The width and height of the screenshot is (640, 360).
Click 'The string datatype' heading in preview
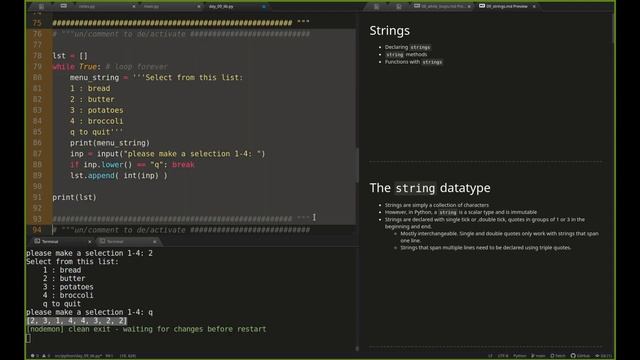point(430,188)
